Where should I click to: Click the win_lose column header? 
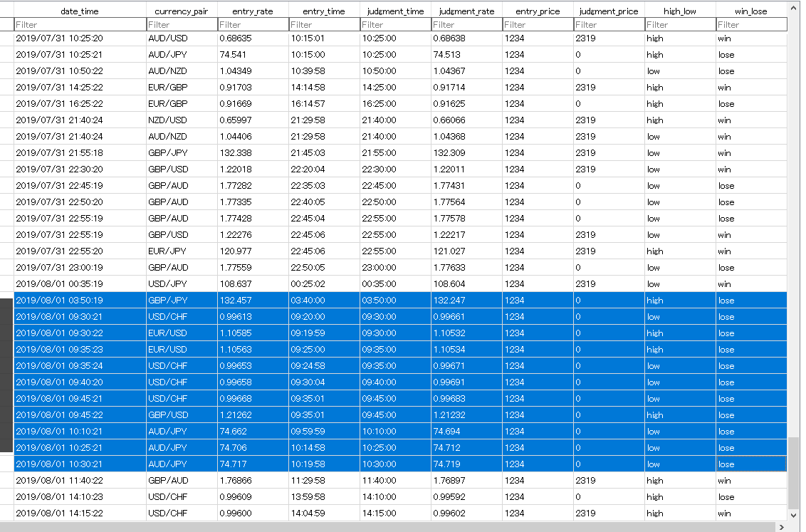point(751,11)
